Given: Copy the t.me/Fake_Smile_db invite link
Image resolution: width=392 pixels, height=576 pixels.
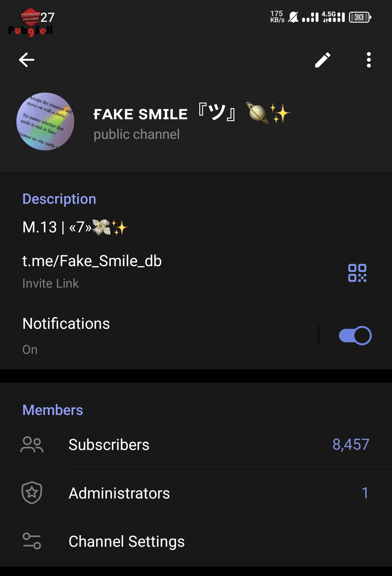Looking at the screenshot, I should pyautogui.click(x=92, y=261).
